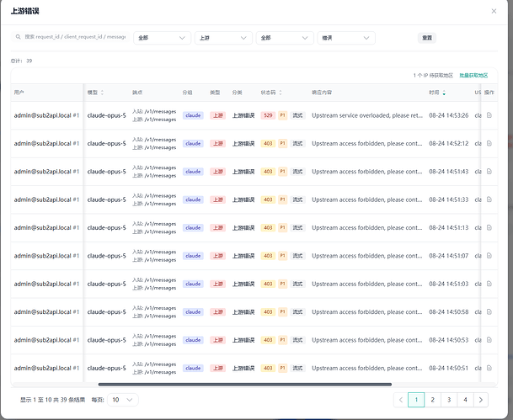This screenshot has height=420, width=513.
Task: Expand the 错误 filter dropdown
Action: tap(346, 38)
